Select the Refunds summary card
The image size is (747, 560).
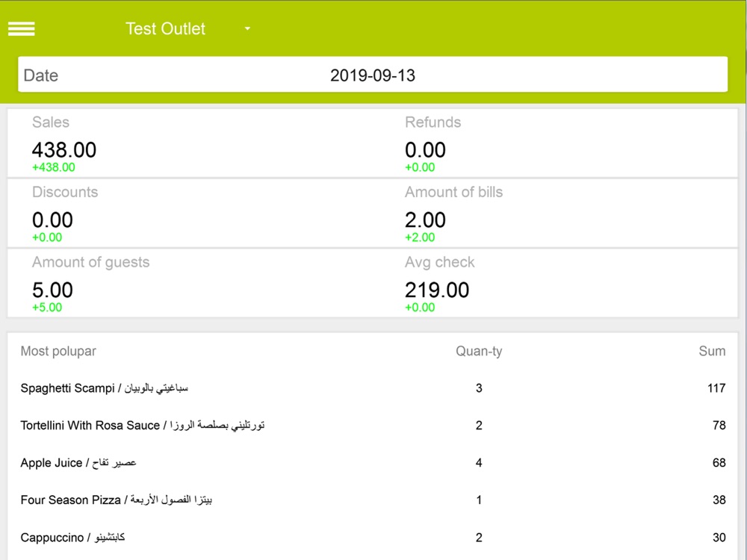click(x=566, y=143)
